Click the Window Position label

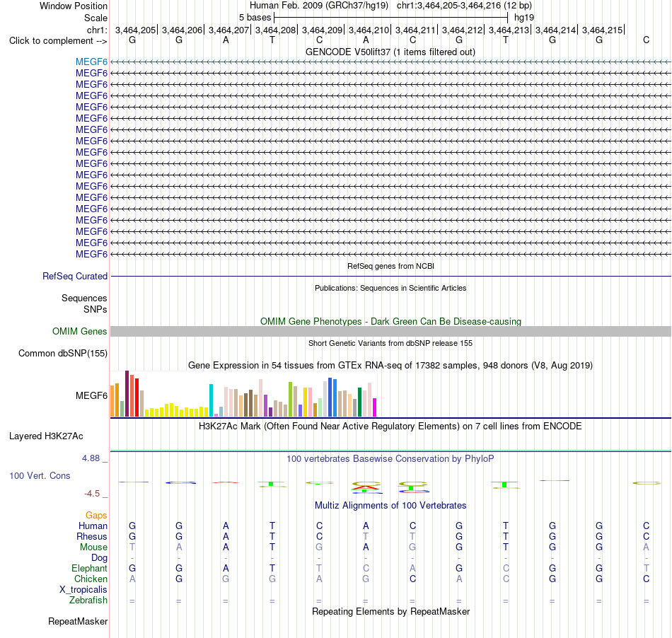(74, 6)
